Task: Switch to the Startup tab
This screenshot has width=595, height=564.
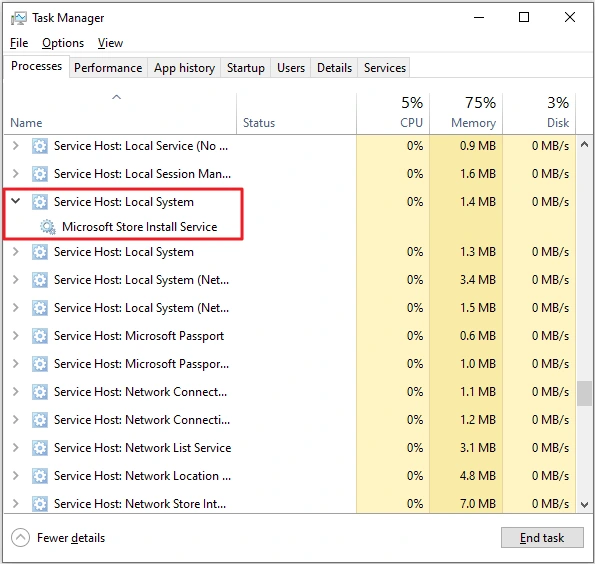Action: 246,68
